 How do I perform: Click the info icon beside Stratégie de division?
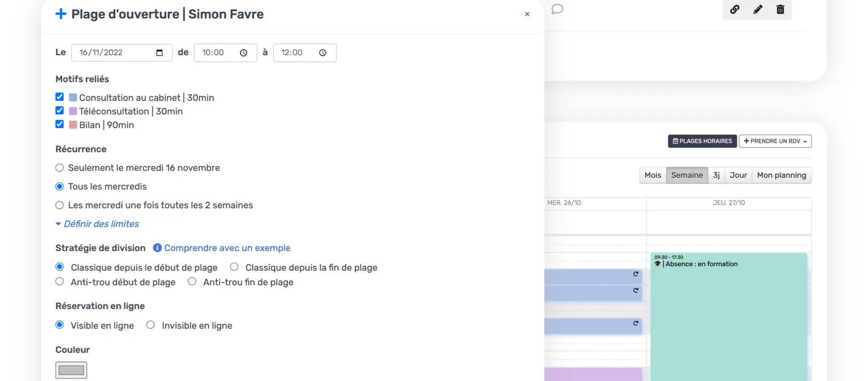point(157,248)
